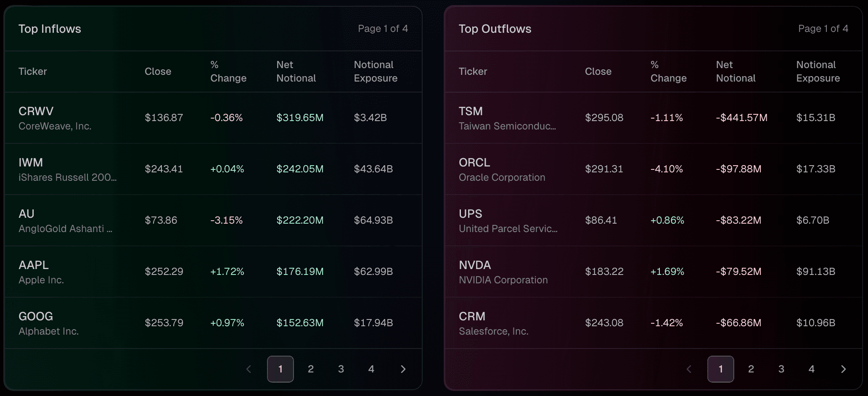Go to previous page of Top Outflows
868x396 pixels.
coord(689,369)
